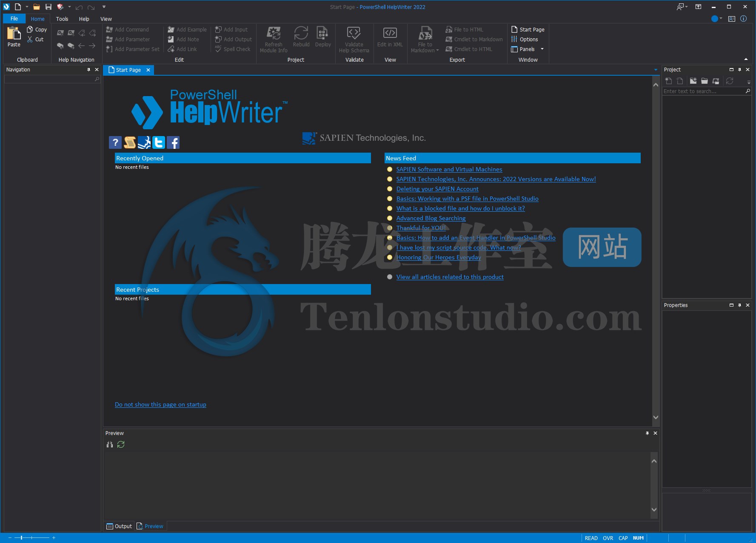756x543 pixels.
Task: Click the refresh icon in Project panel toolbar
Action: (730, 81)
